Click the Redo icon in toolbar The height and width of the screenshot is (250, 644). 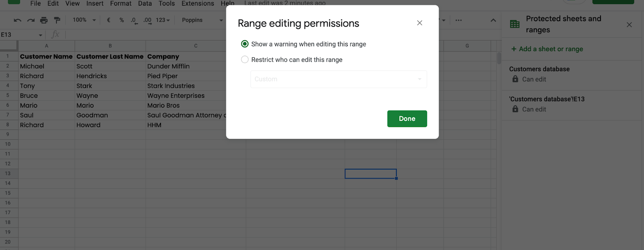click(31, 20)
